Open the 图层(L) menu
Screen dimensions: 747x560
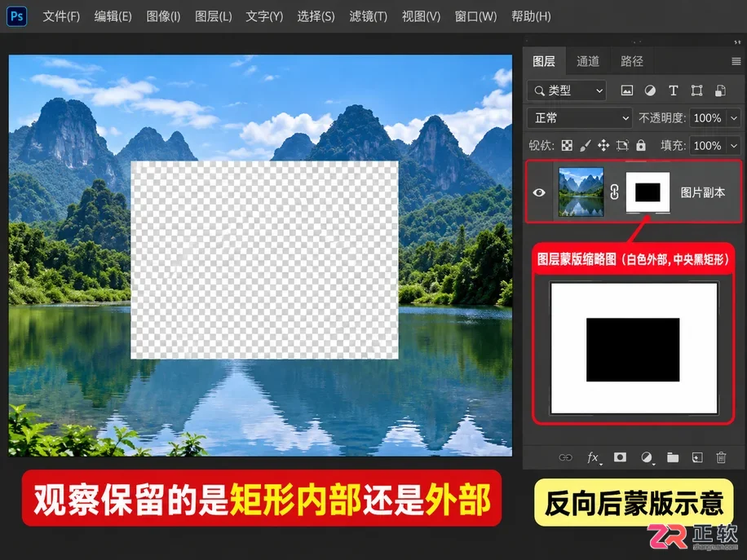pos(214,16)
